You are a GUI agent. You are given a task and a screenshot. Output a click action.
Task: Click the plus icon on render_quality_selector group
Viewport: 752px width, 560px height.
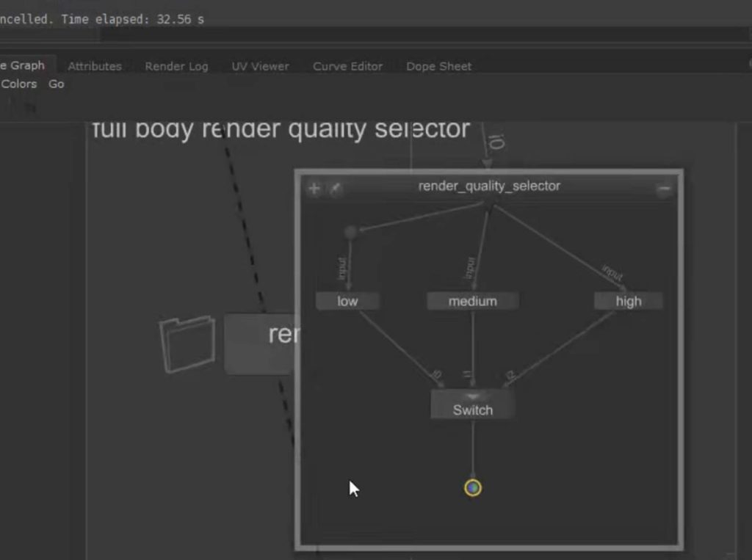tap(314, 189)
